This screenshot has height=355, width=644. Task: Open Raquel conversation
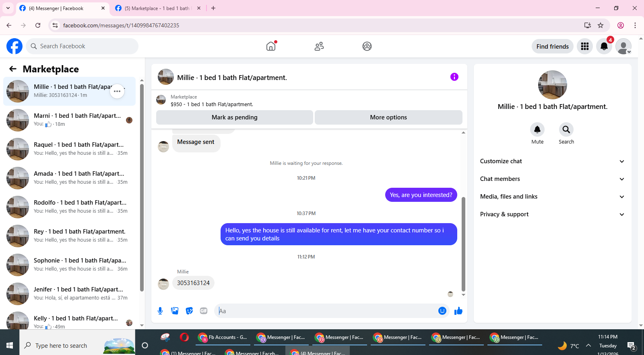pos(70,149)
